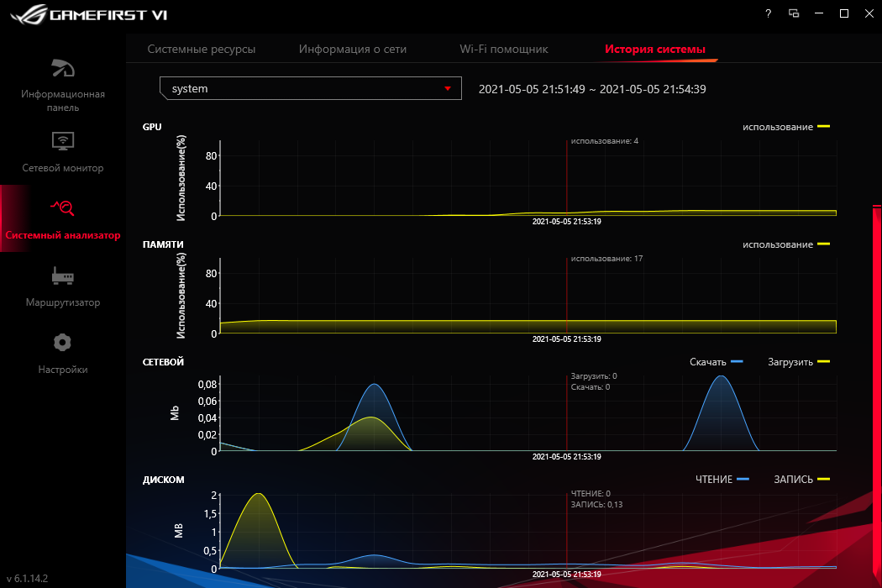Click the Системный анализатор sidebar label
Image resolution: width=882 pixels, height=588 pixels.
click(63, 235)
